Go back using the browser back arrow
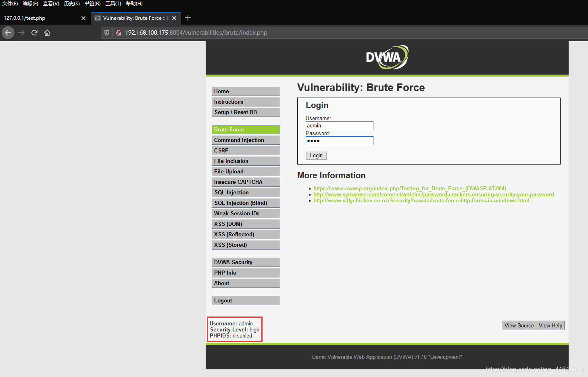 pos(8,33)
